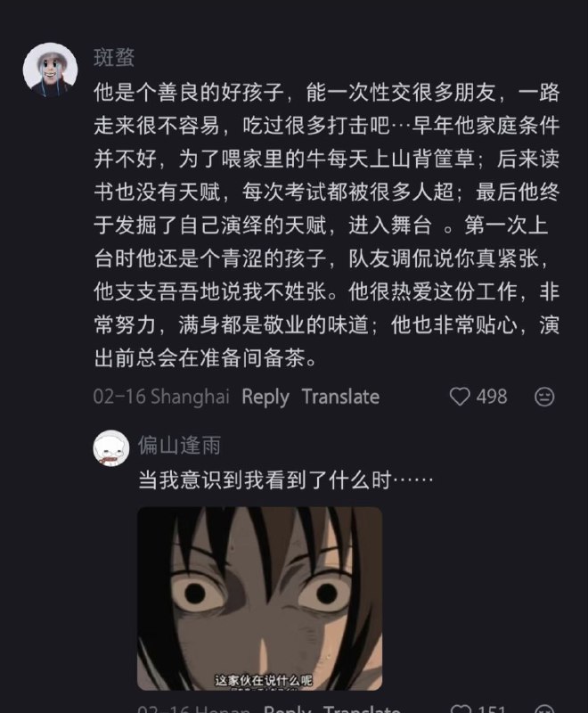Image resolution: width=588 pixels, height=713 pixels.
Task: Dislike the 斑蝥 comment via face icon
Action: click(544, 397)
